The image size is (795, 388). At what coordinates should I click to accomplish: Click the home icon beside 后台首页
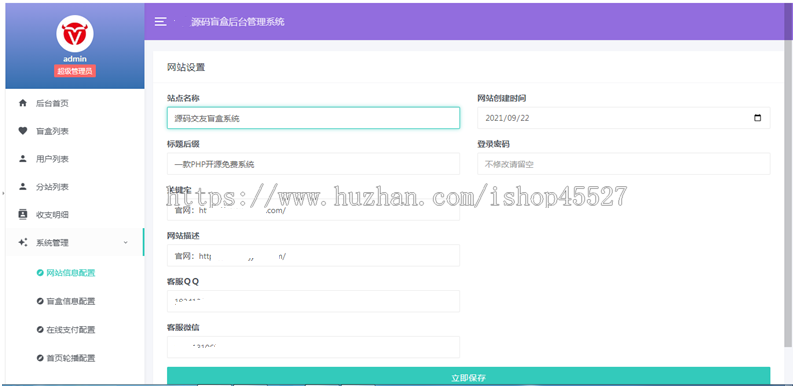(22, 103)
